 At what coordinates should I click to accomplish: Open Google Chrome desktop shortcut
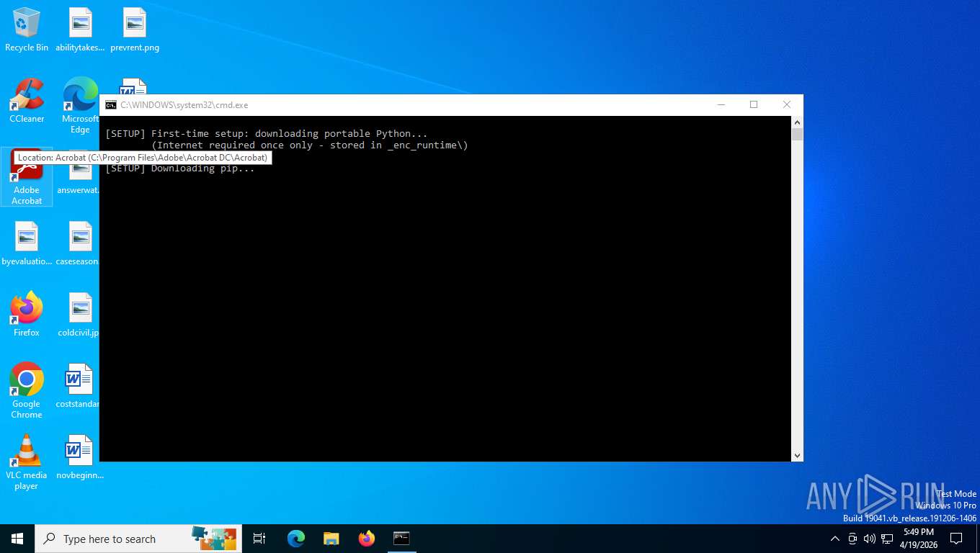click(x=27, y=391)
